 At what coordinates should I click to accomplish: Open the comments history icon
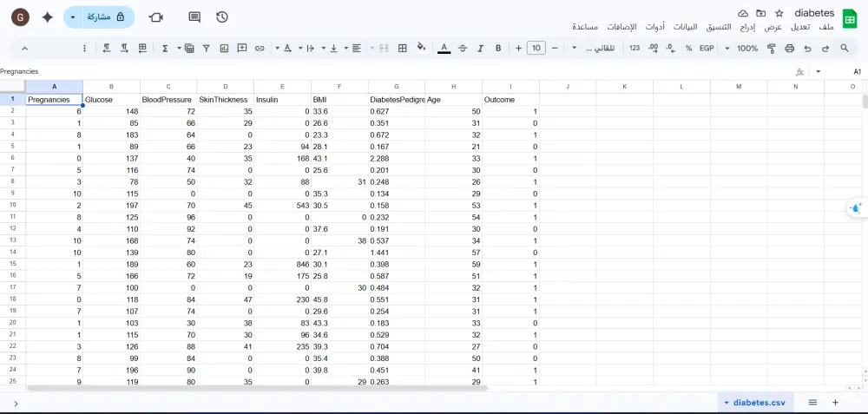pos(194,17)
